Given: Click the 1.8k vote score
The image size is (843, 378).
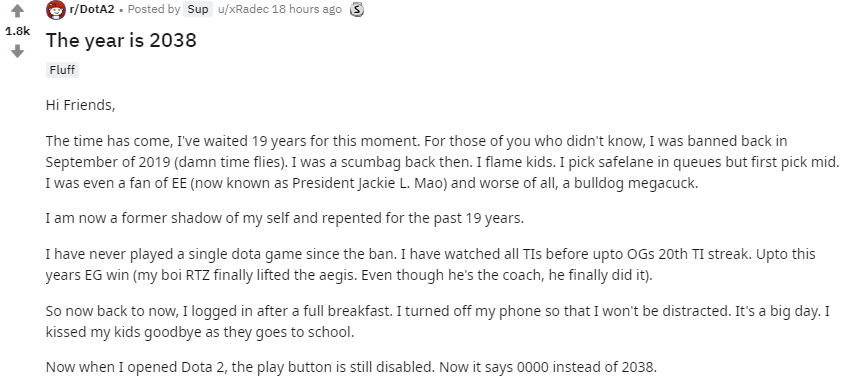Looking at the screenshot, I should [x=17, y=31].
